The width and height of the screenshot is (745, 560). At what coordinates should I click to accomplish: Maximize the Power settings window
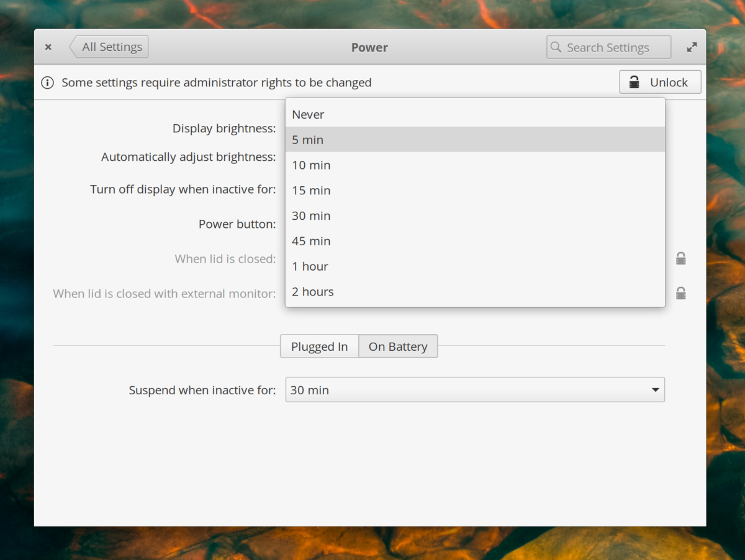tap(692, 47)
